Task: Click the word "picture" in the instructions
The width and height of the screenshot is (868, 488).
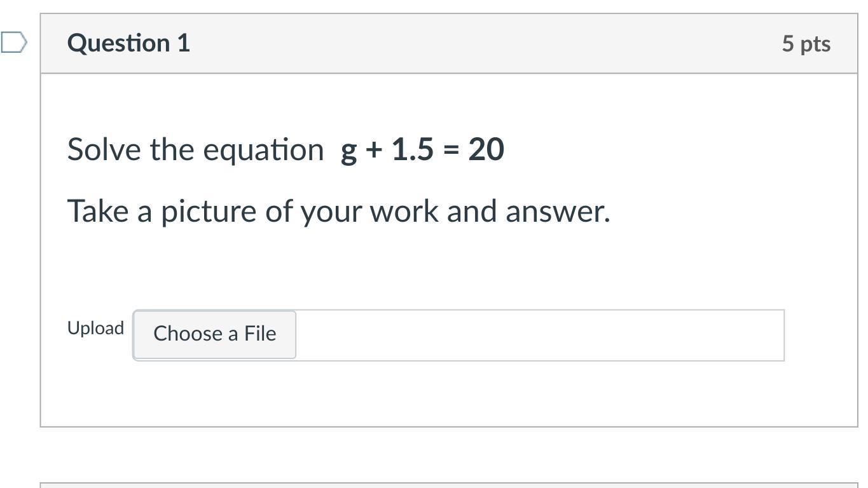Action: (x=209, y=212)
